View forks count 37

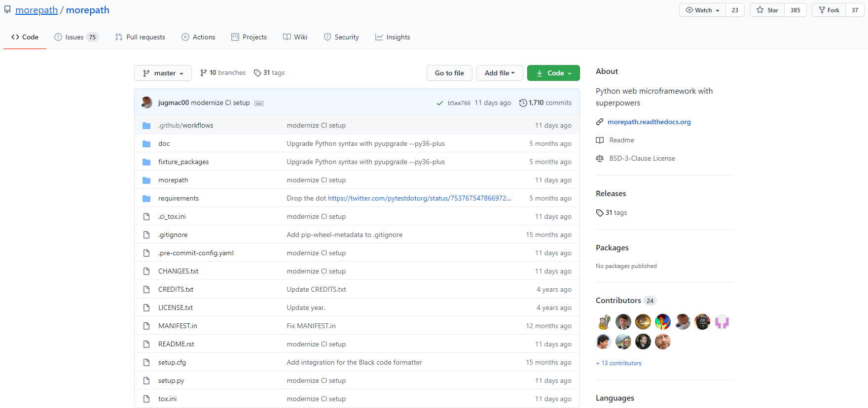coord(855,10)
